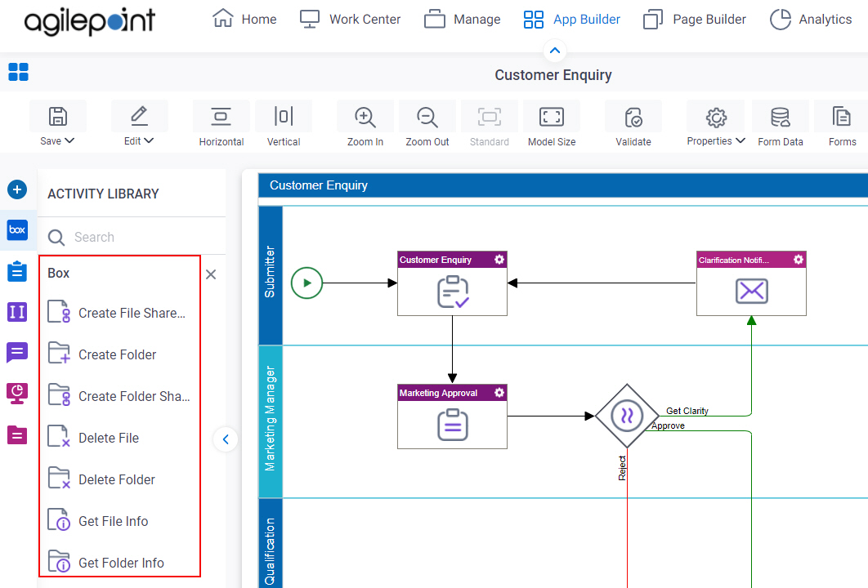This screenshot has width=868, height=588.
Task: Select the Get File Info activity
Action: pos(99,521)
